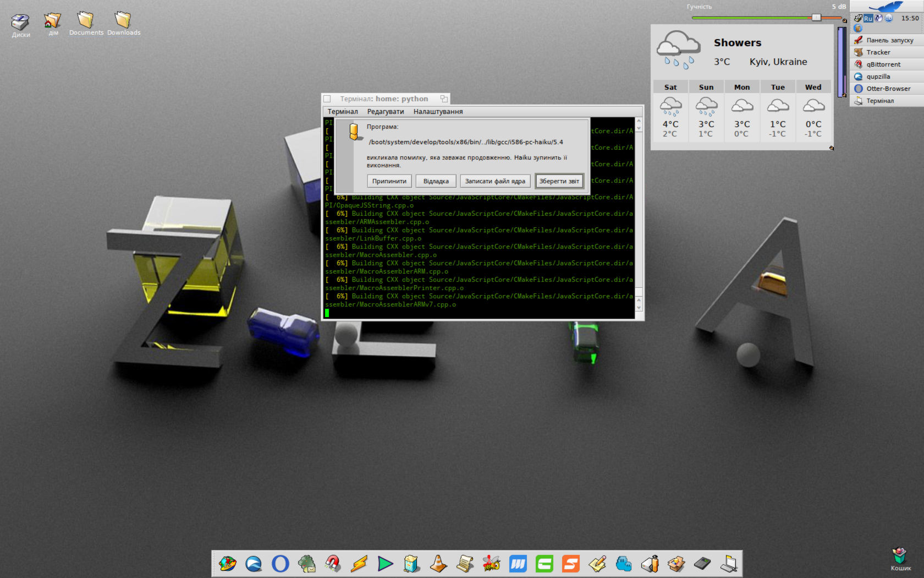Viewport: 924px width, 578px height.
Task: Click the Зберегти звіт button
Action: coord(559,181)
